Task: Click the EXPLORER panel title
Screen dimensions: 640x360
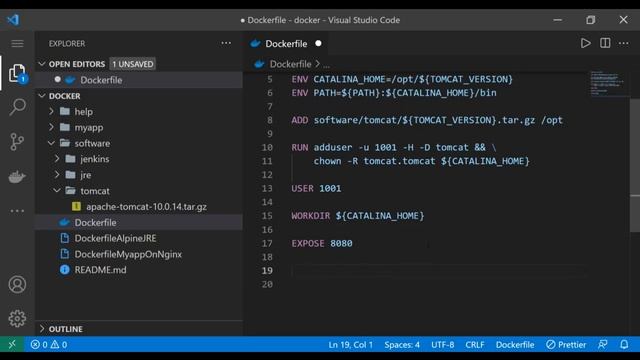Action: click(x=67, y=43)
